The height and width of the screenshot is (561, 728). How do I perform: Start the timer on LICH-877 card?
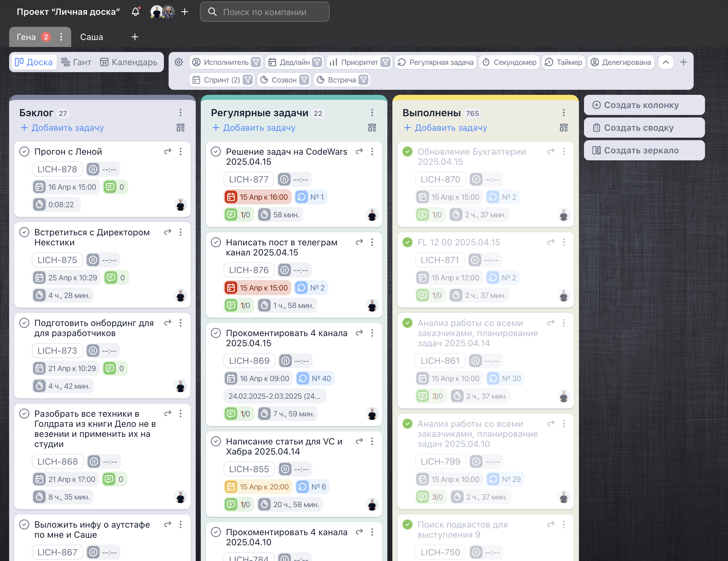[284, 179]
